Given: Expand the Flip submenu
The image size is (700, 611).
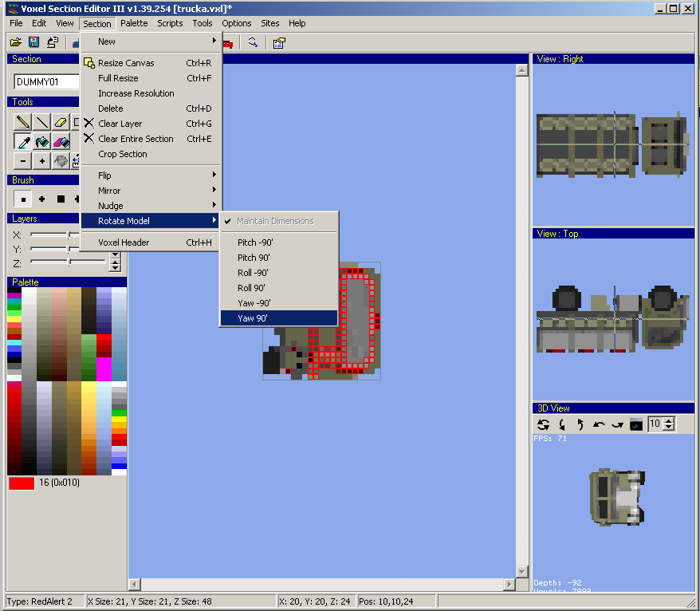Looking at the screenshot, I should point(151,175).
